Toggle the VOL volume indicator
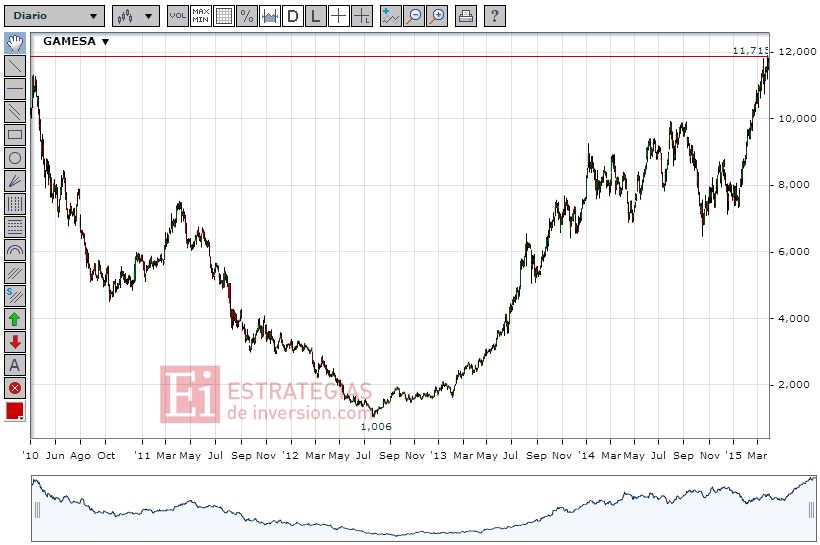 178,16
